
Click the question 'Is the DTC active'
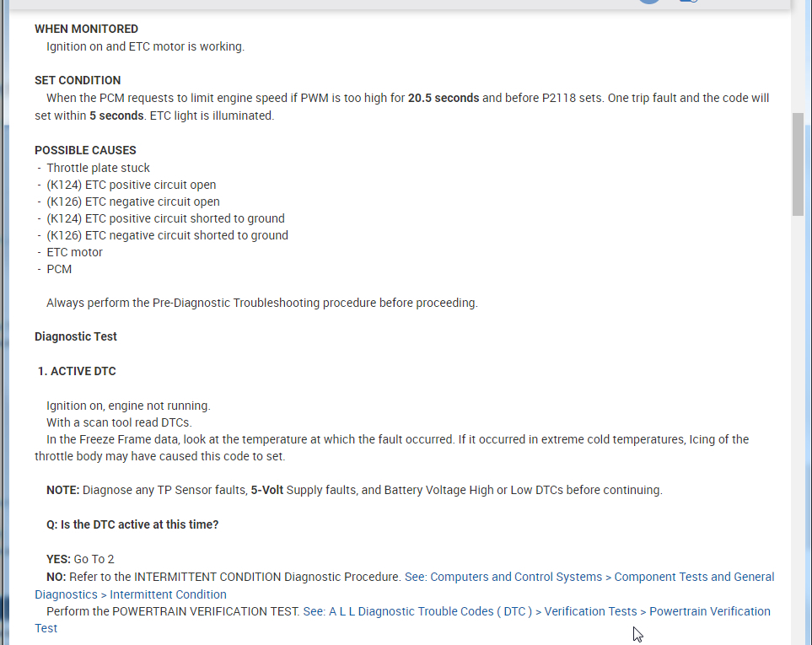point(132,524)
